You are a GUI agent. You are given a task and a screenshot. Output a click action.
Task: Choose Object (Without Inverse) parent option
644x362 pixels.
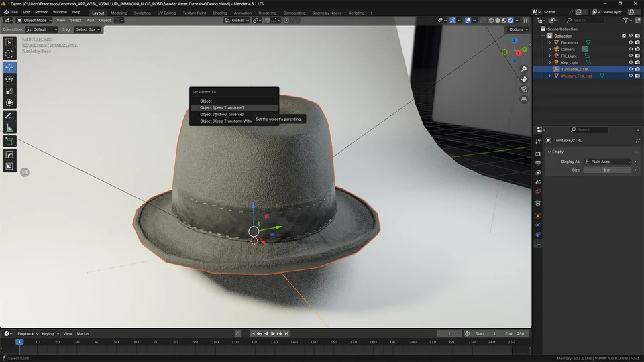coord(233,114)
